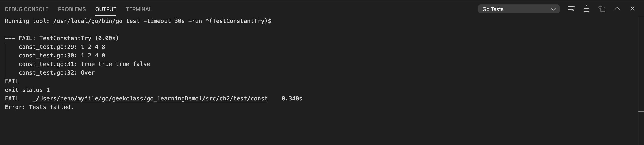Click the FAIL: TestConstantTry line
Screen dimensions: 644x145
62,38
